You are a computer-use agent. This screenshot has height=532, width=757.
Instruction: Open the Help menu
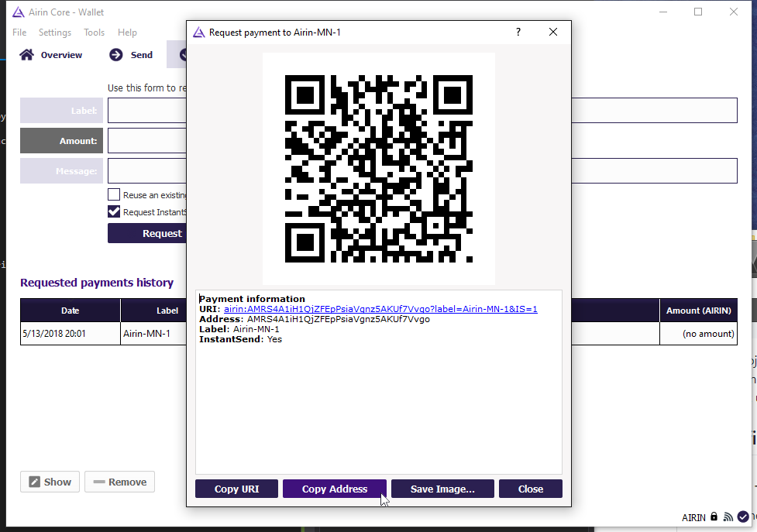[127, 33]
